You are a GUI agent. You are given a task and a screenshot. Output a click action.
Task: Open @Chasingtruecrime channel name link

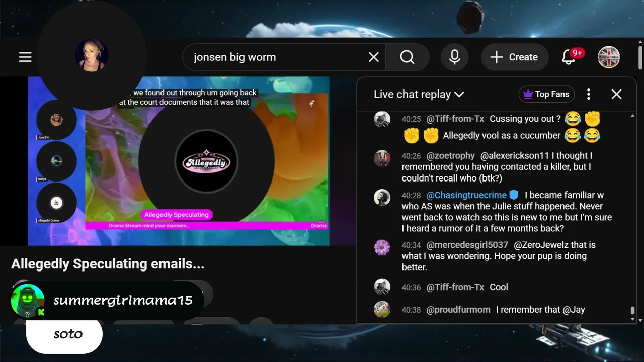466,195
